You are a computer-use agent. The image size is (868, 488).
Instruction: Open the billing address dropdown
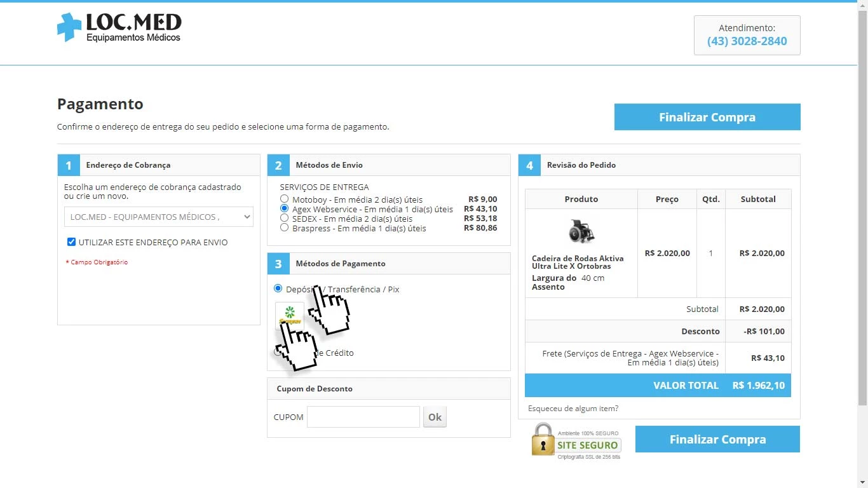(159, 217)
